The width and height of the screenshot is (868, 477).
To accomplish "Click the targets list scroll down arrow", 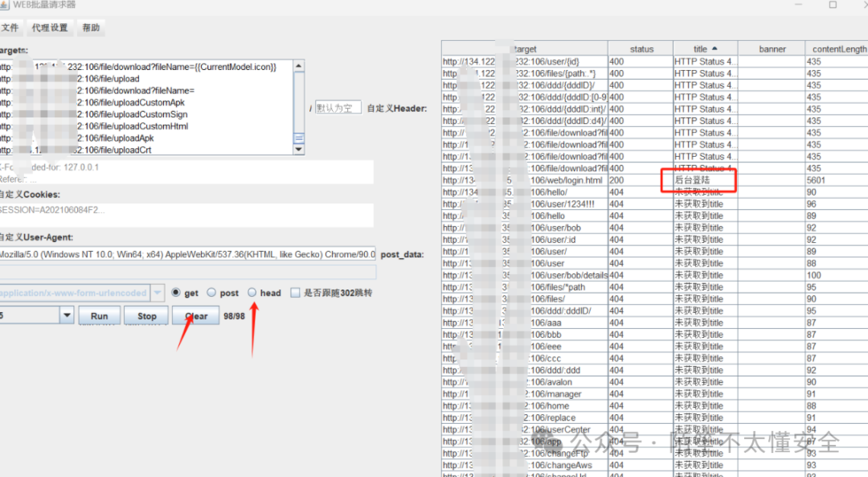I will click(299, 150).
